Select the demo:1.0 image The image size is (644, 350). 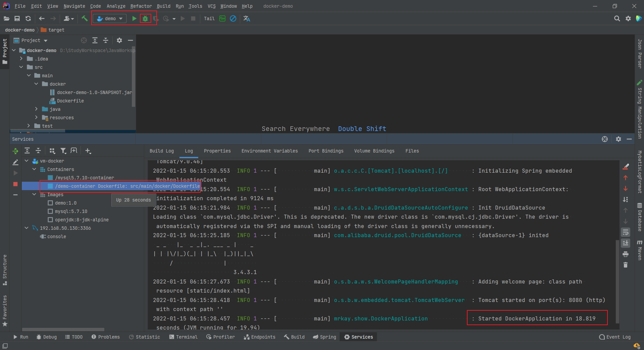pos(62,203)
